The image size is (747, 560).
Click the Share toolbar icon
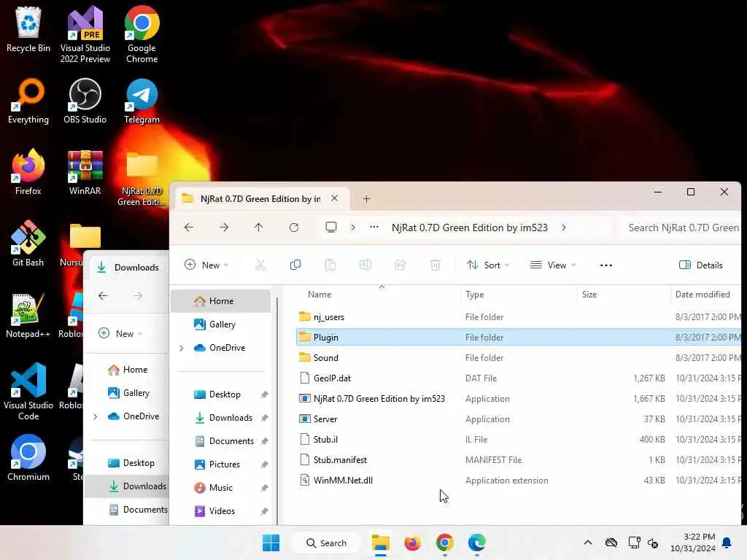click(x=400, y=265)
